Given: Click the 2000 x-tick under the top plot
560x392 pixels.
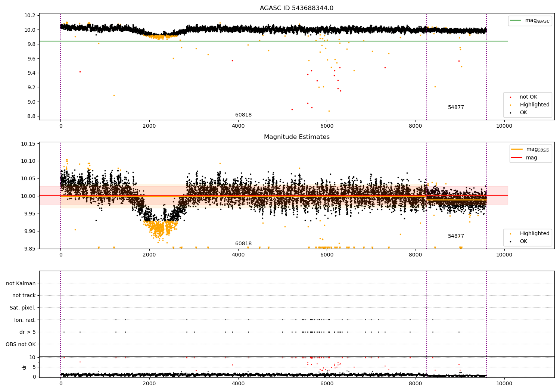Looking at the screenshot, I should tap(149, 126).
